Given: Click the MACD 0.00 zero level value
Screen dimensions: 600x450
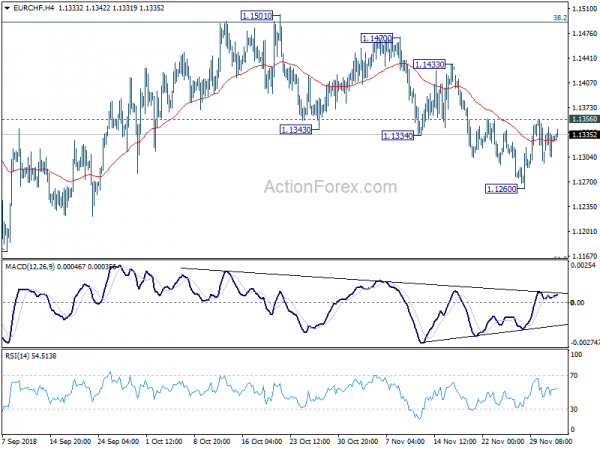Looking at the screenshot, I should click(x=577, y=303).
